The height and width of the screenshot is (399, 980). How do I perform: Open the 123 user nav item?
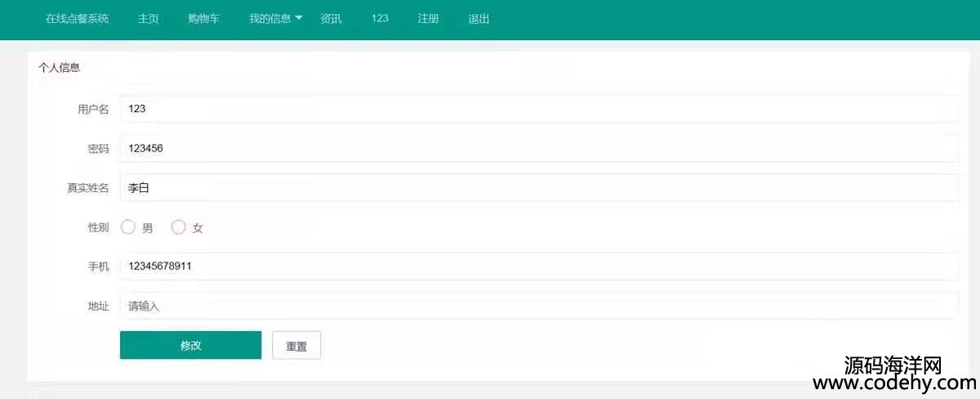(x=380, y=18)
